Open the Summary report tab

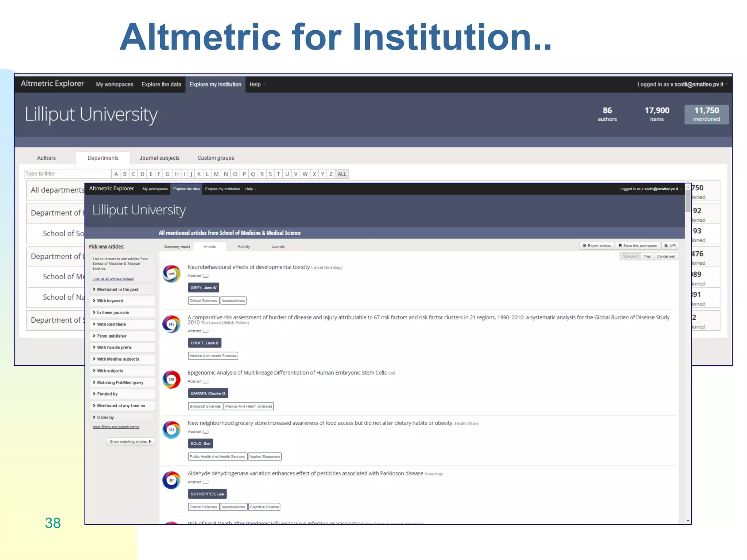tap(177, 246)
